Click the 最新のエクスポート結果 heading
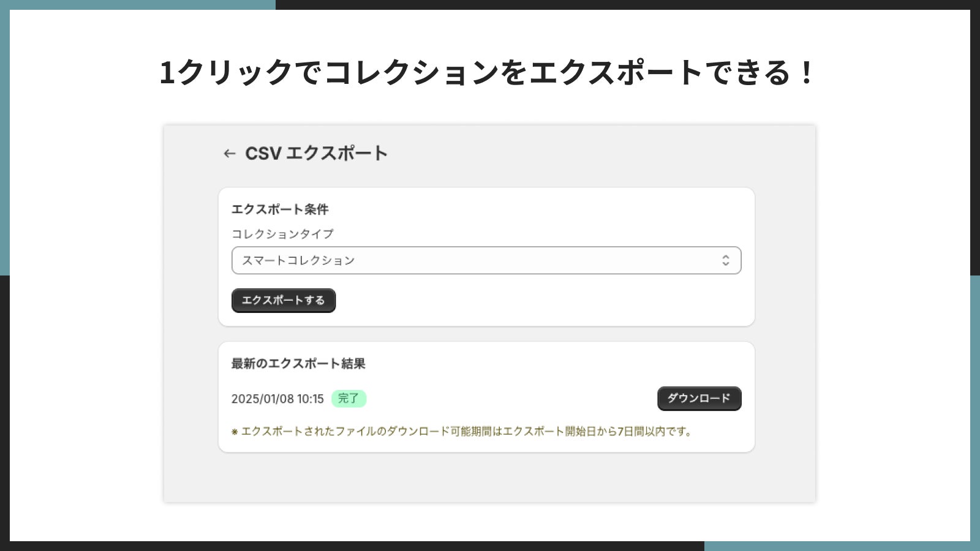Screen dimensions: 980x551 tap(298, 364)
